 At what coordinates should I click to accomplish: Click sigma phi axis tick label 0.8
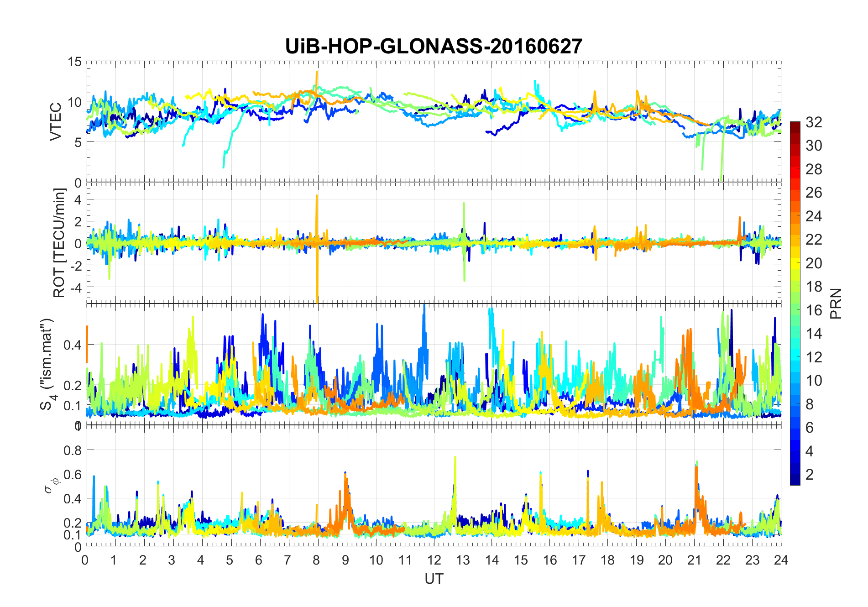[72, 450]
